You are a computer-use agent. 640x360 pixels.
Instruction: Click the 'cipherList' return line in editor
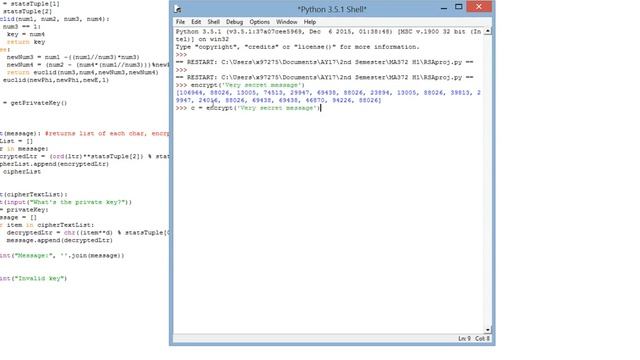[x=22, y=172]
